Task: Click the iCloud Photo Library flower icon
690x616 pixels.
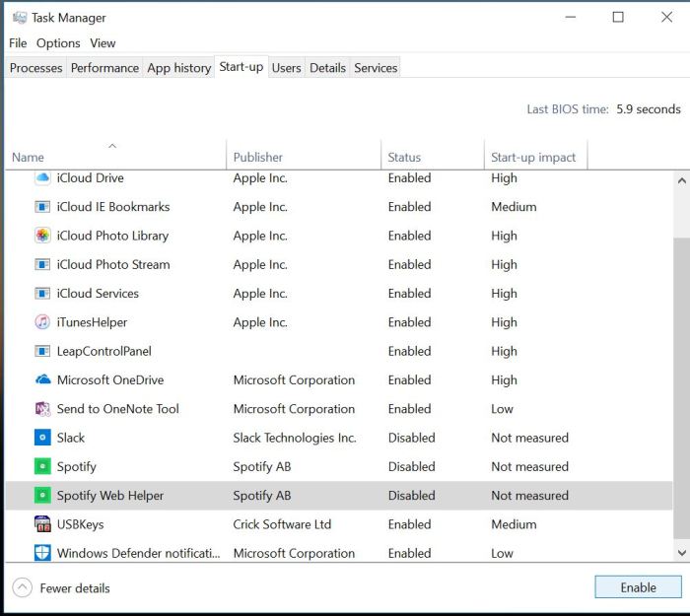Action: 42,236
